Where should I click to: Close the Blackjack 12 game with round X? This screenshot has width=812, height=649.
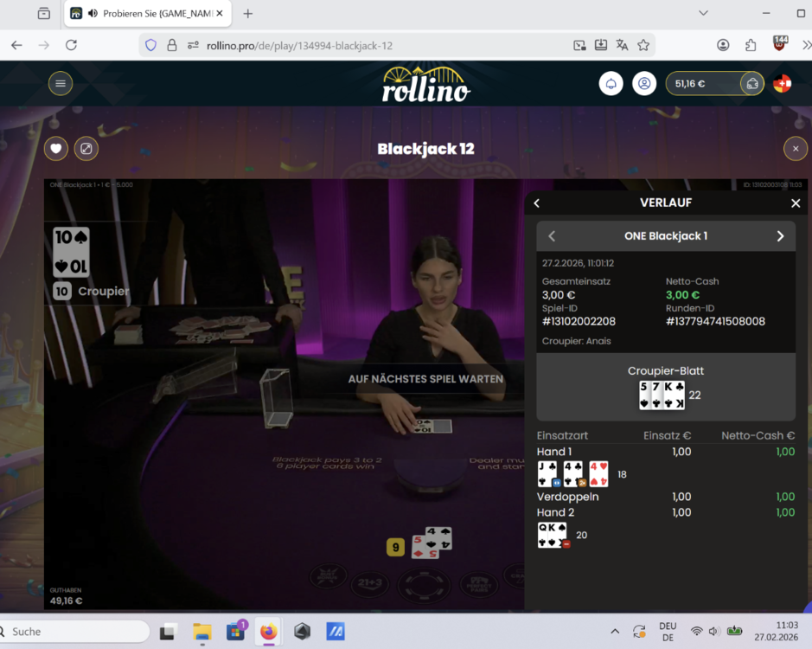click(x=796, y=149)
